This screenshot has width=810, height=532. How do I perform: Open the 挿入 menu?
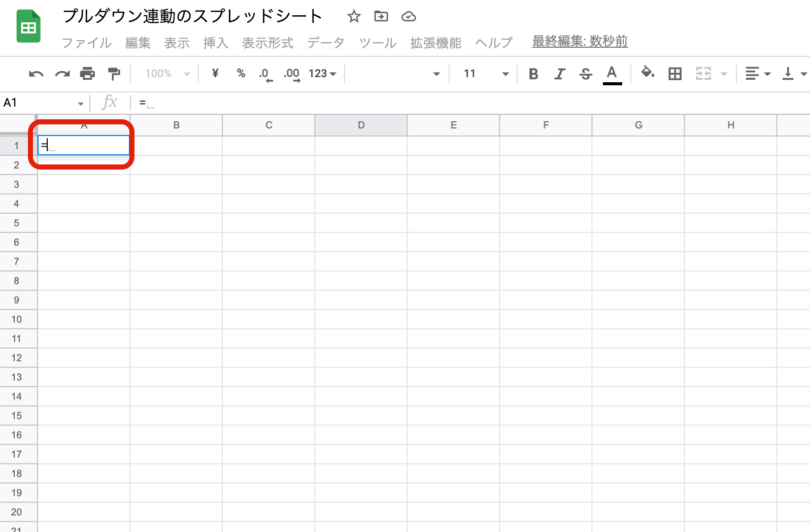216,43
